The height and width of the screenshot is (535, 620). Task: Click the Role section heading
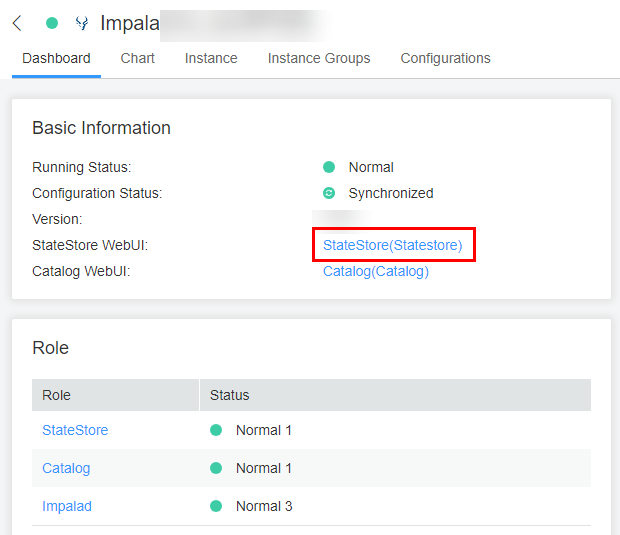(x=51, y=348)
